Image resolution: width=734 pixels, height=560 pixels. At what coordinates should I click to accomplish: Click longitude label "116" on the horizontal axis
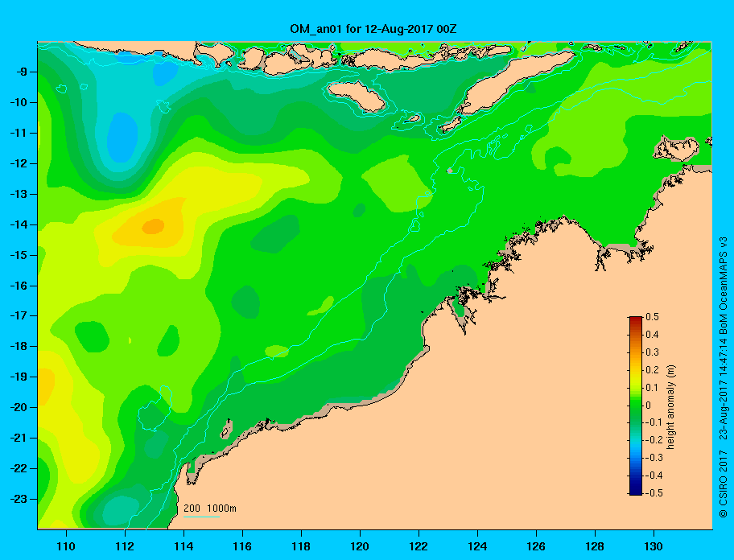pyautogui.click(x=242, y=546)
